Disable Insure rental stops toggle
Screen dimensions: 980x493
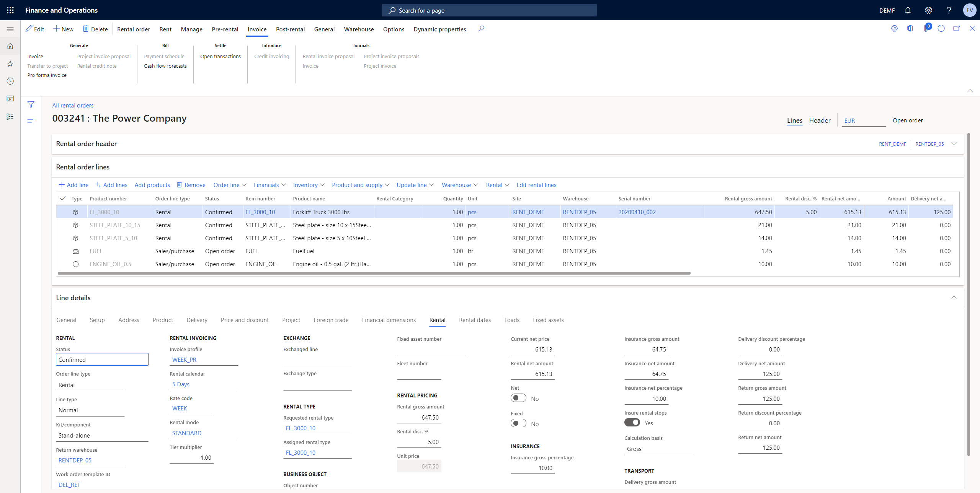632,423
